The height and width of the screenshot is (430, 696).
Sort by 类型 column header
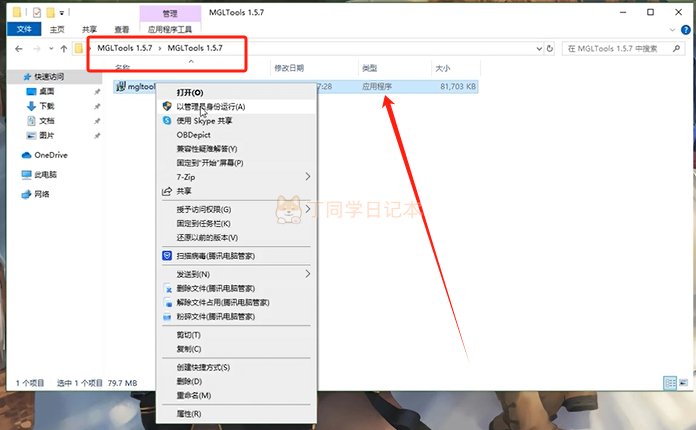(x=369, y=68)
